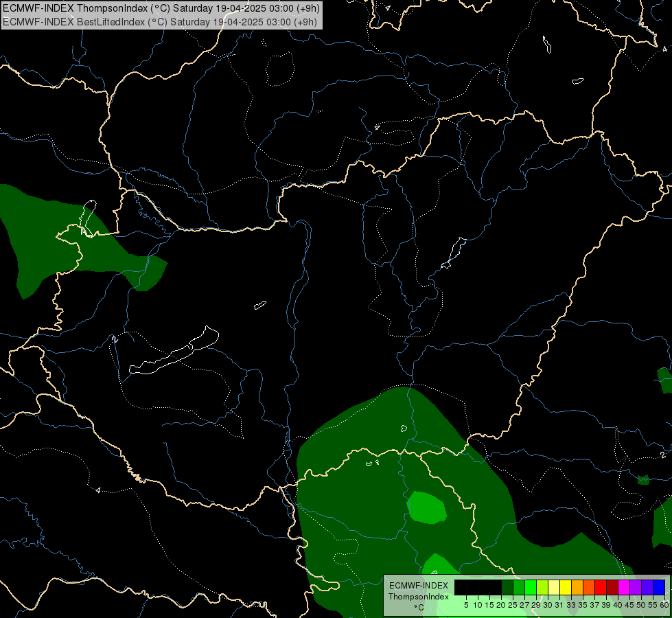Click the ThompsonIndex title line at top

(x=161, y=8)
